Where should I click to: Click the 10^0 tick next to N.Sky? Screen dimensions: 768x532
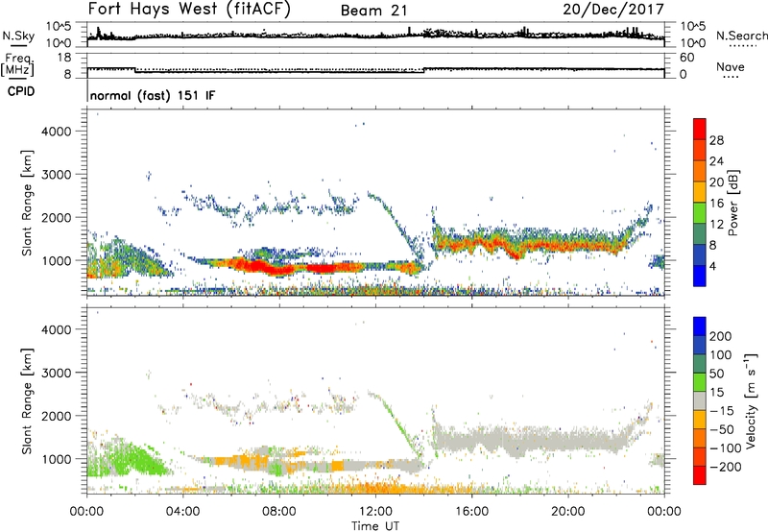59,43
